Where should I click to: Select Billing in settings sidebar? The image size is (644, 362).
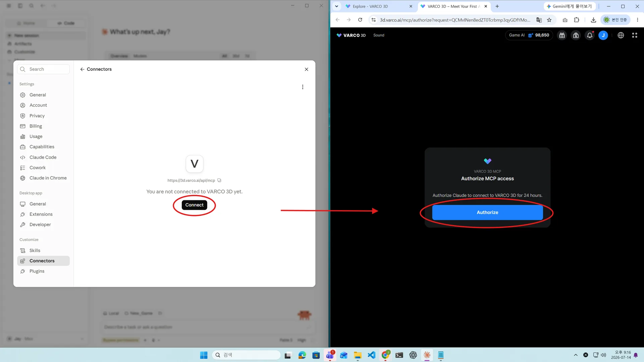(43, 126)
